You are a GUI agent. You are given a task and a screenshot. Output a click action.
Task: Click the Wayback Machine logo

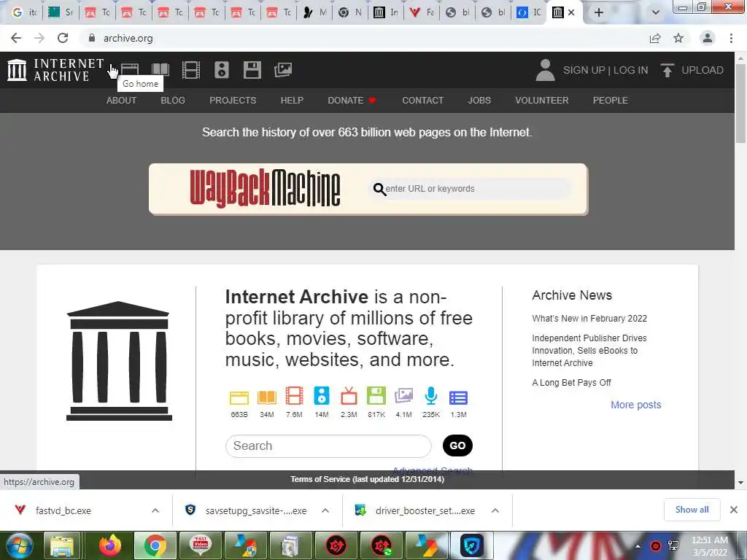[x=265, y=189]
